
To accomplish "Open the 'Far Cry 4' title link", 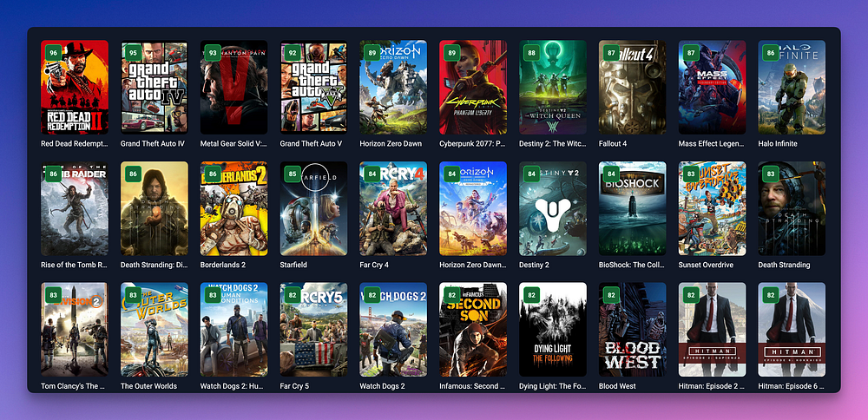I will click(374, 265).
